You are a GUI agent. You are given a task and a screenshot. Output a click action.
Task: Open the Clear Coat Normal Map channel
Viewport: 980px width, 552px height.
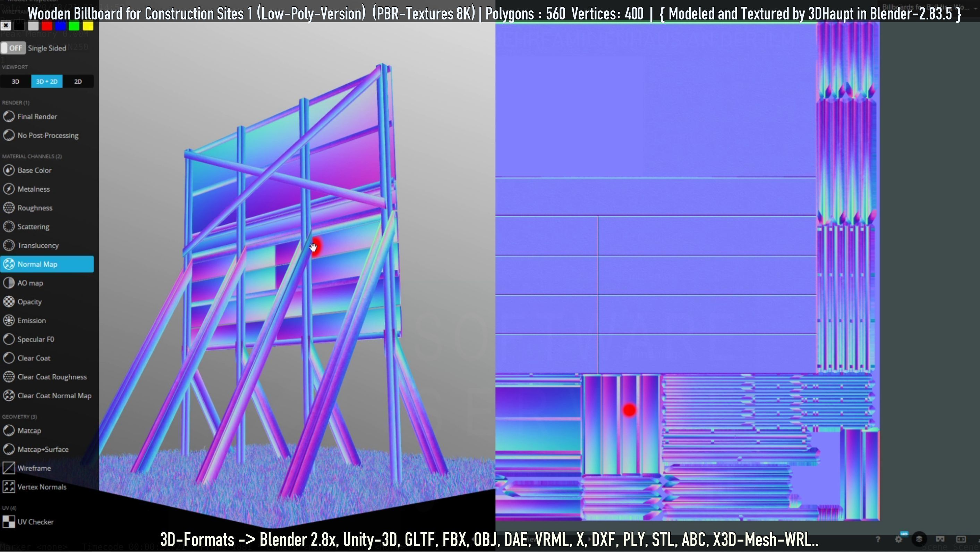coord(47,395)
